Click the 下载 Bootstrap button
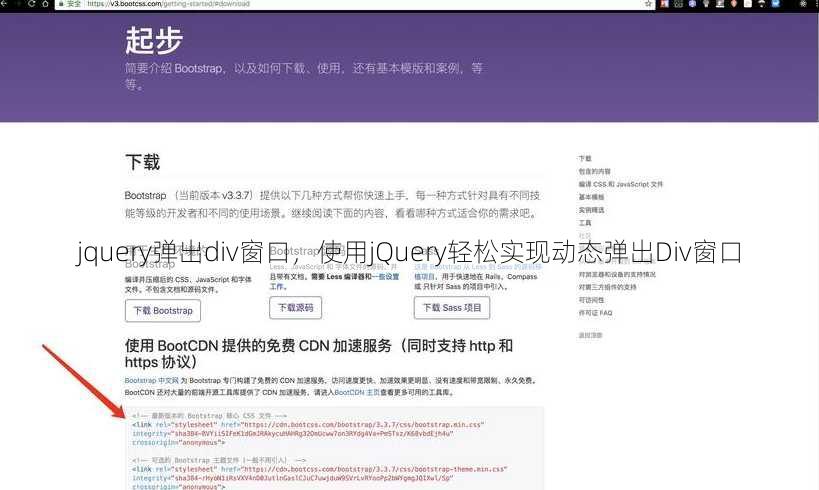 (163, 311)
